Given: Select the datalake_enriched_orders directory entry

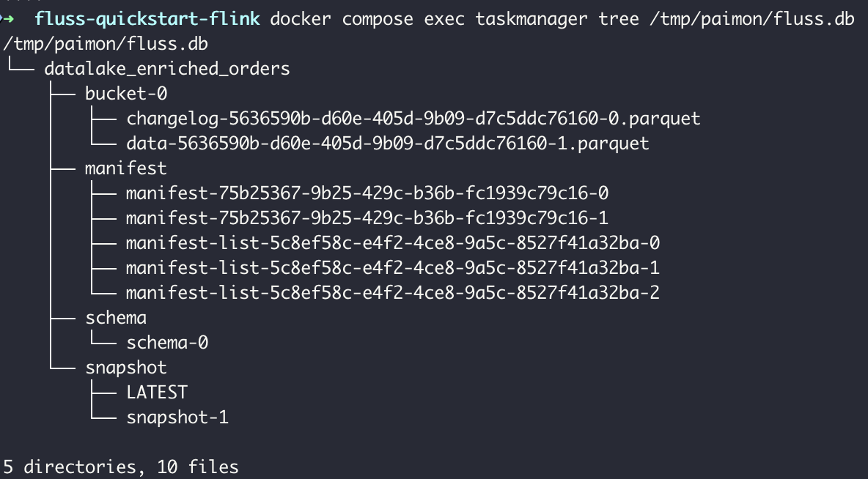Looking at the screenshot, I should pyautogui.click(x=166, y=69).
